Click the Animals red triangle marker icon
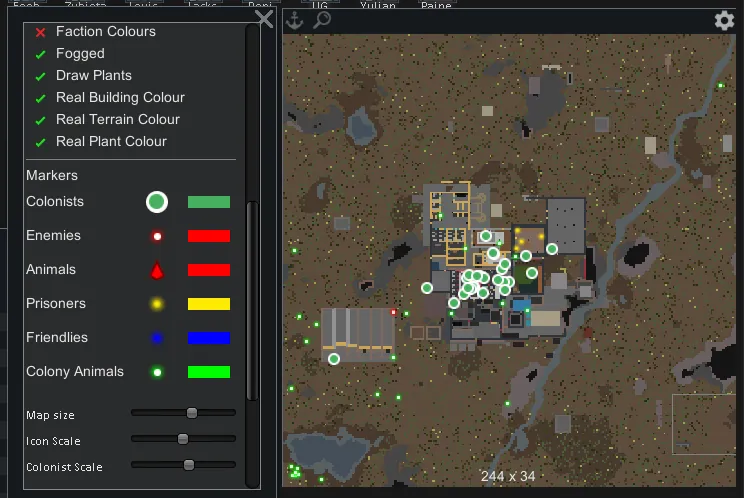This screenshot has width=744, height=498. pos(157,270)
